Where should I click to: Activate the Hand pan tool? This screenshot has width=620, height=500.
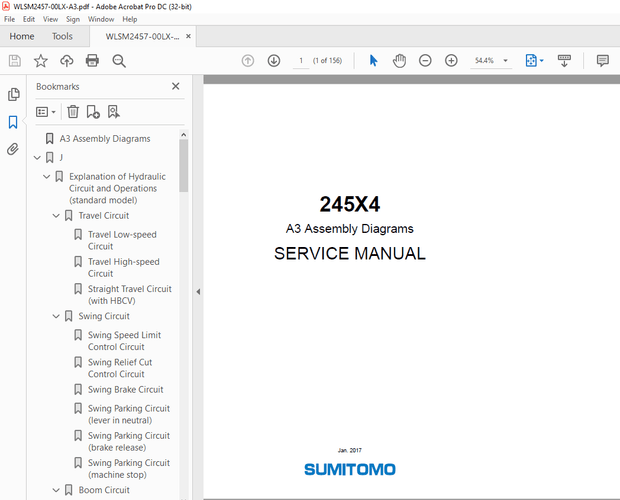399,60
